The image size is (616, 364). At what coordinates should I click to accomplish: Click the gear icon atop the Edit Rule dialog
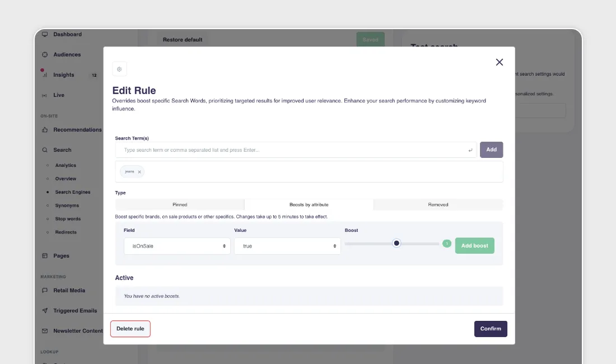coord(119,68)
